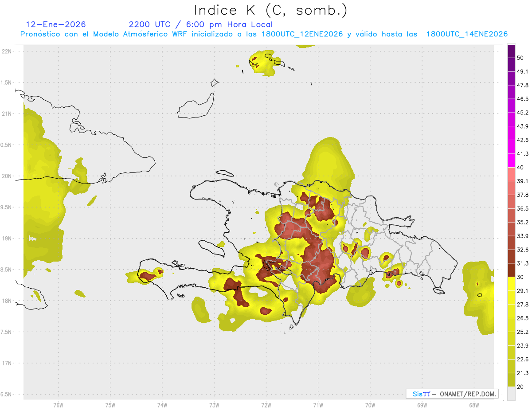
Task: Click the legend value "36.5"
Action: (x=523, y=208)
